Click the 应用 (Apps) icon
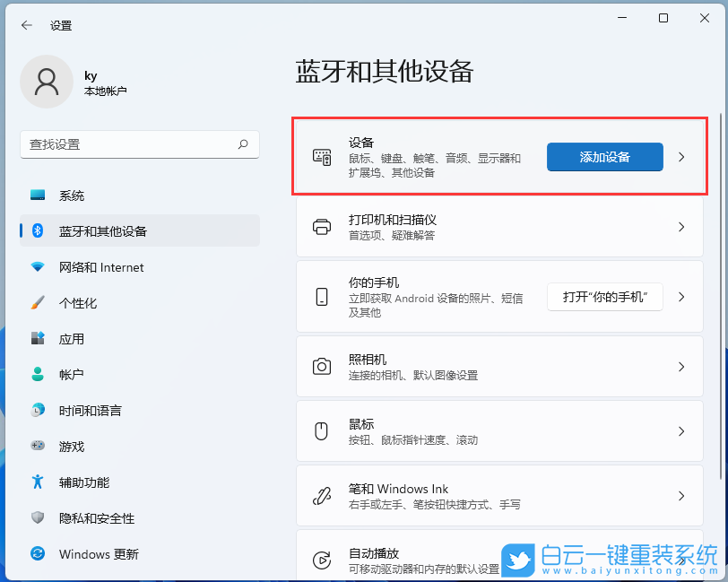Image resolution: width=728 pixels, height=582 pixels. 36,339
